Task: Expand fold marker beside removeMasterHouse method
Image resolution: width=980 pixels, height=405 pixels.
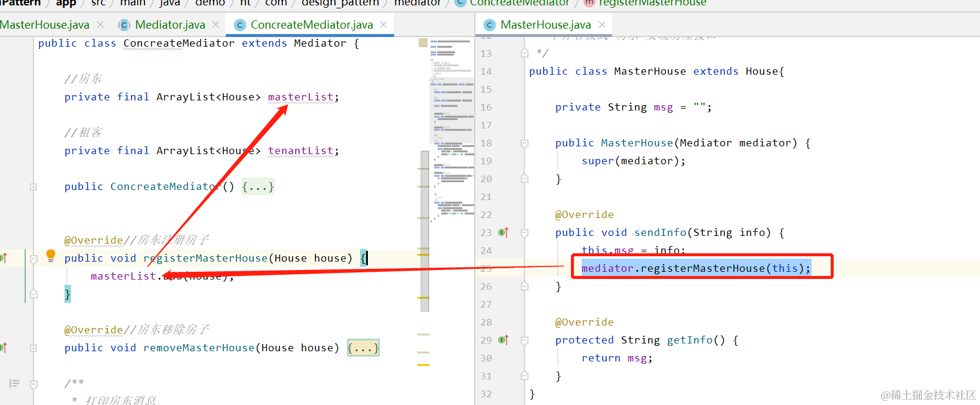Action: [33, 348]
